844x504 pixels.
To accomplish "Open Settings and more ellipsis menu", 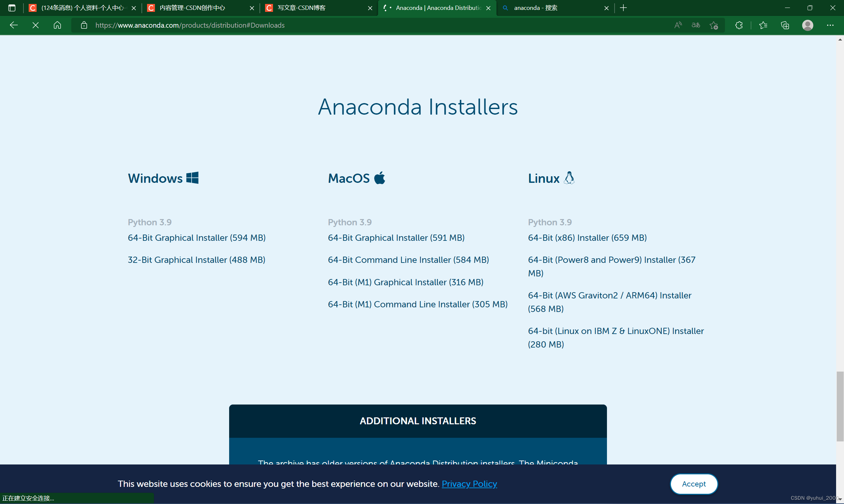I will point(830,25).
